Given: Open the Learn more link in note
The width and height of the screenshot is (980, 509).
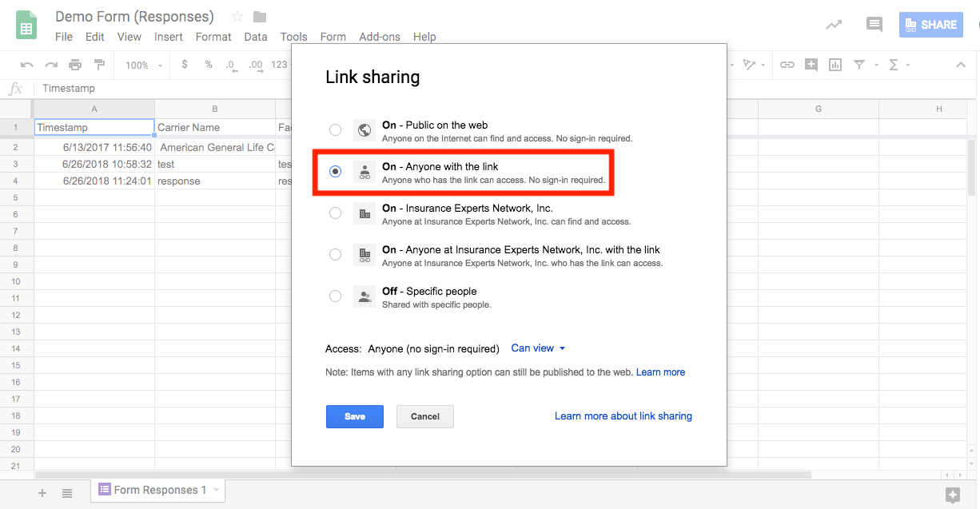Looking at the screenshot, I should point(660,372).
